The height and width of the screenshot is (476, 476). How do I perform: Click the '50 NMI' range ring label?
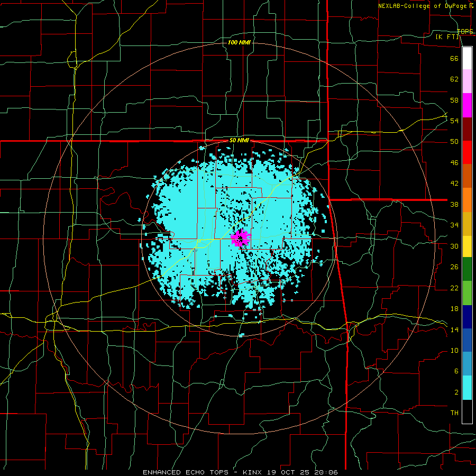pyautogui.click(x=239, y=141)
